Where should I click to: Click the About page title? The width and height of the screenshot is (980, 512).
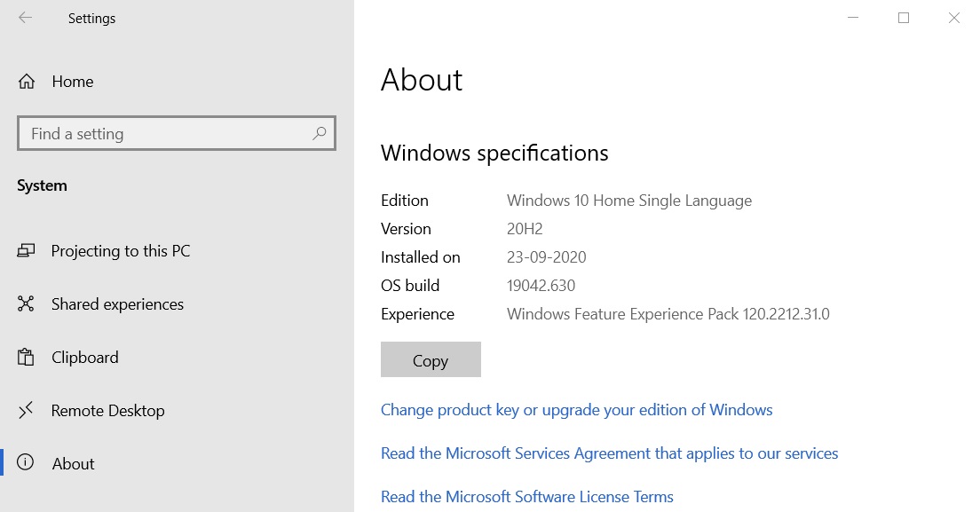coord(422,80)
